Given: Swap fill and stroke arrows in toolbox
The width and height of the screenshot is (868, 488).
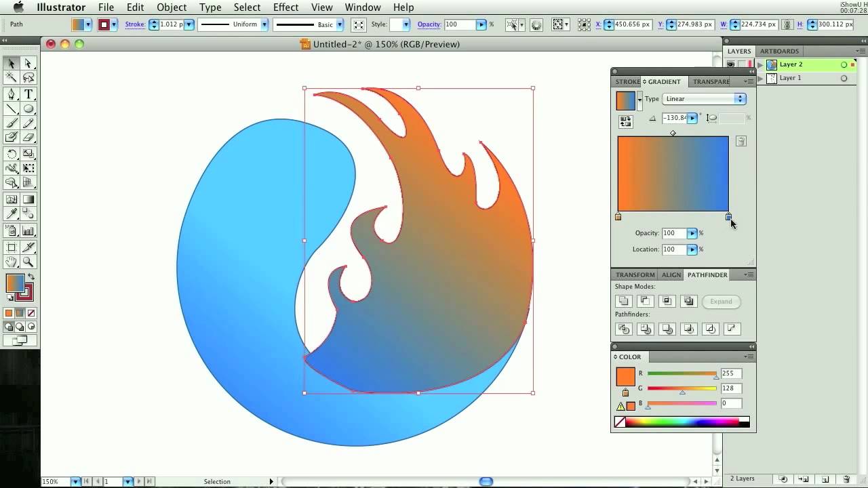Looking at the screenshot, I should tap(31, 277).
